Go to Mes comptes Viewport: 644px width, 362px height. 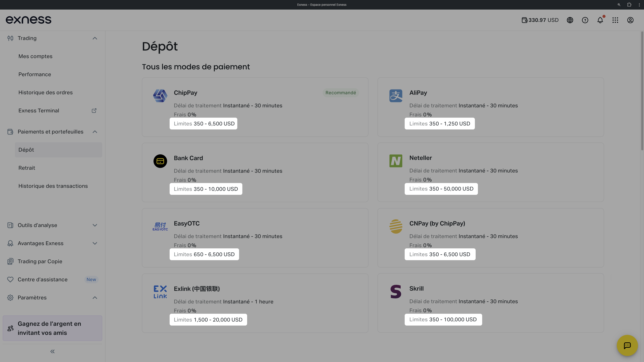tap(35, 56)
